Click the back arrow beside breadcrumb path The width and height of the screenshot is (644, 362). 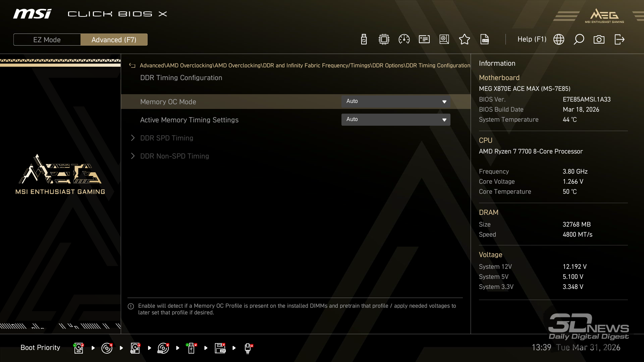[132, 66]
